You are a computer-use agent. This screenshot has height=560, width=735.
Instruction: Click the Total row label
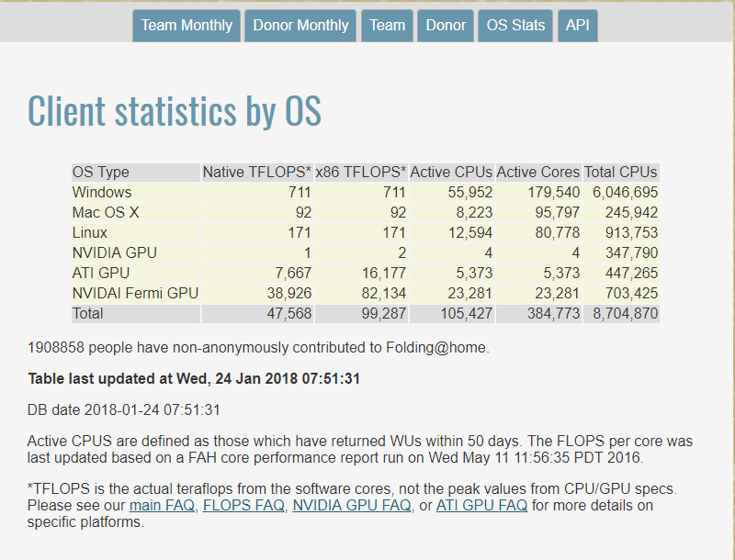point(87,313)
